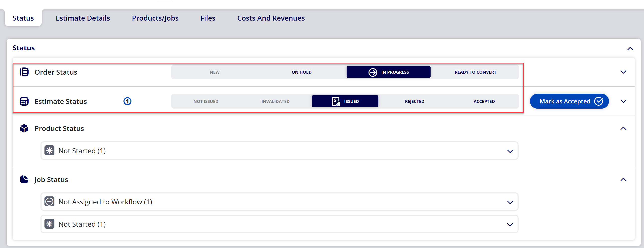Open the Estimate Details tab

83,18
